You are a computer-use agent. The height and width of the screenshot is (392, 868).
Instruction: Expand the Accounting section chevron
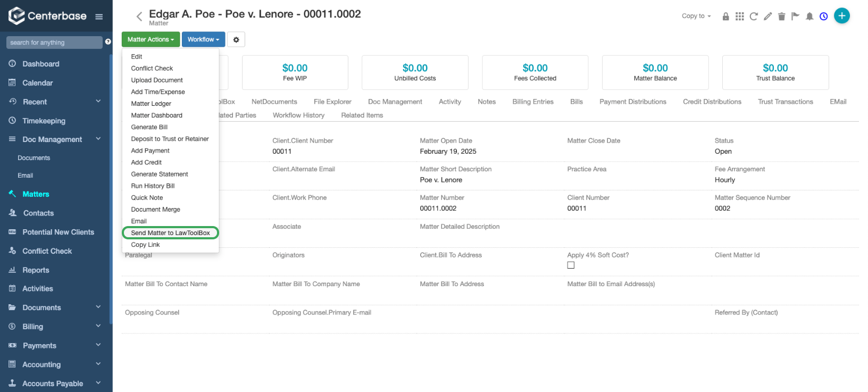[x=98, y=364]
